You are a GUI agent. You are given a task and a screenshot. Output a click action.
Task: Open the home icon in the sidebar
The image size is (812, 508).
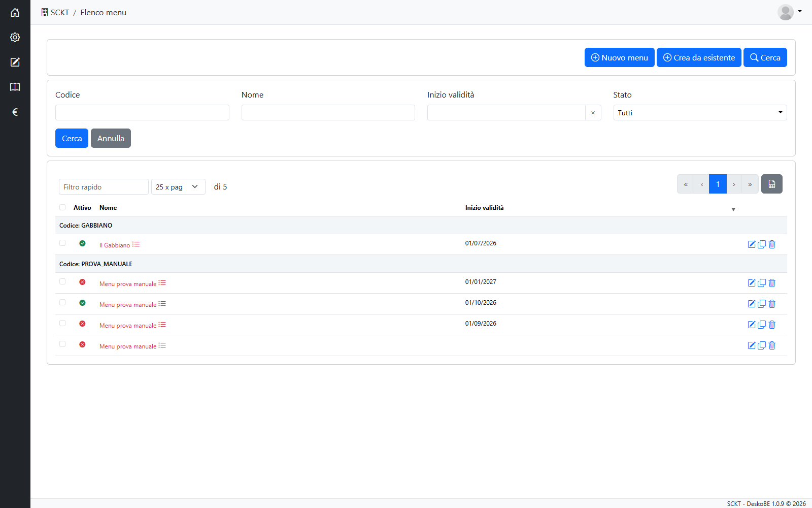point(15,12)
